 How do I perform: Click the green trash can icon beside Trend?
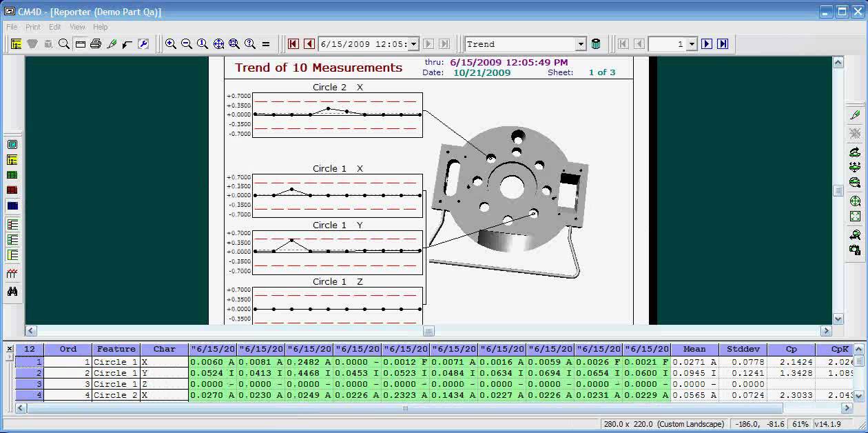pyautogui.click(x=596, y=44)
